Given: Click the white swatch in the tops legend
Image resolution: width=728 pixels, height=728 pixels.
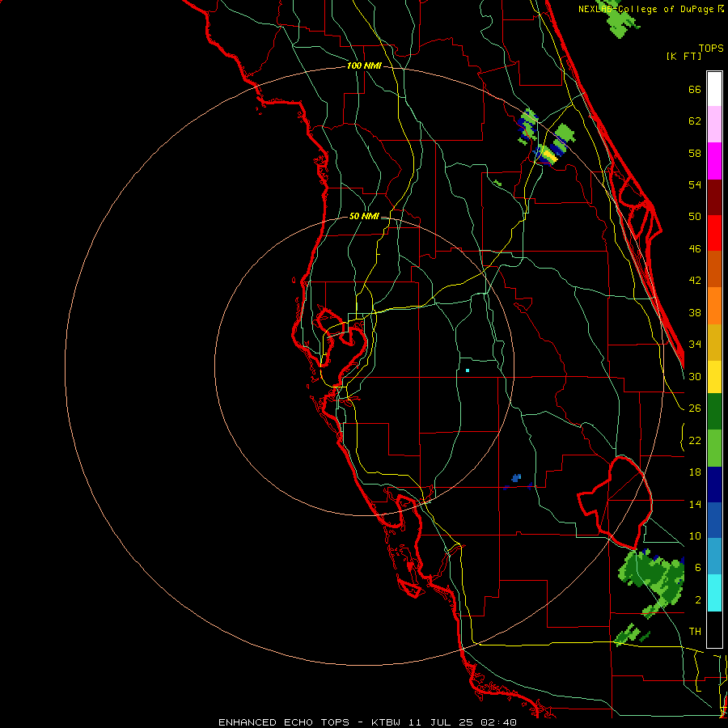Looking at the screenshot, I should tap(714, 89).
